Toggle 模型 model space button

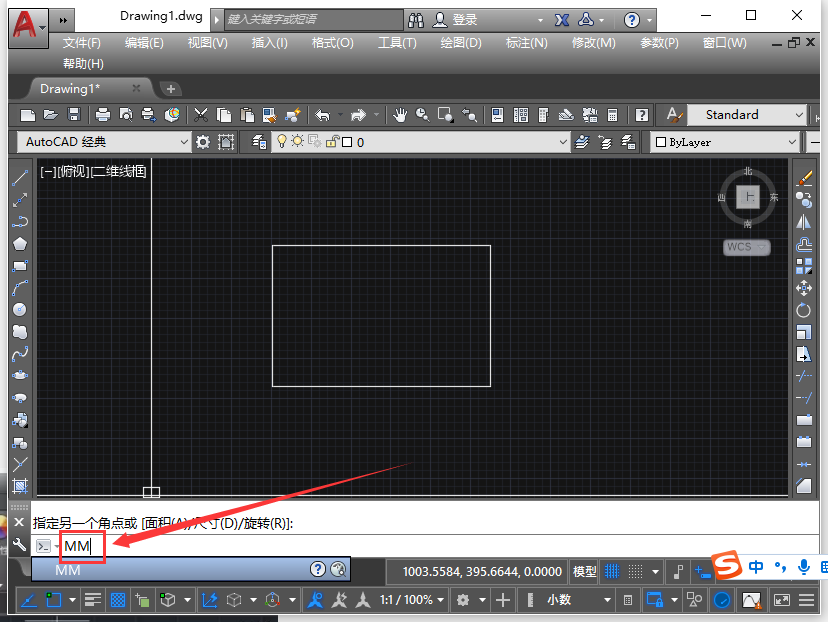click(x=585, y=571)
